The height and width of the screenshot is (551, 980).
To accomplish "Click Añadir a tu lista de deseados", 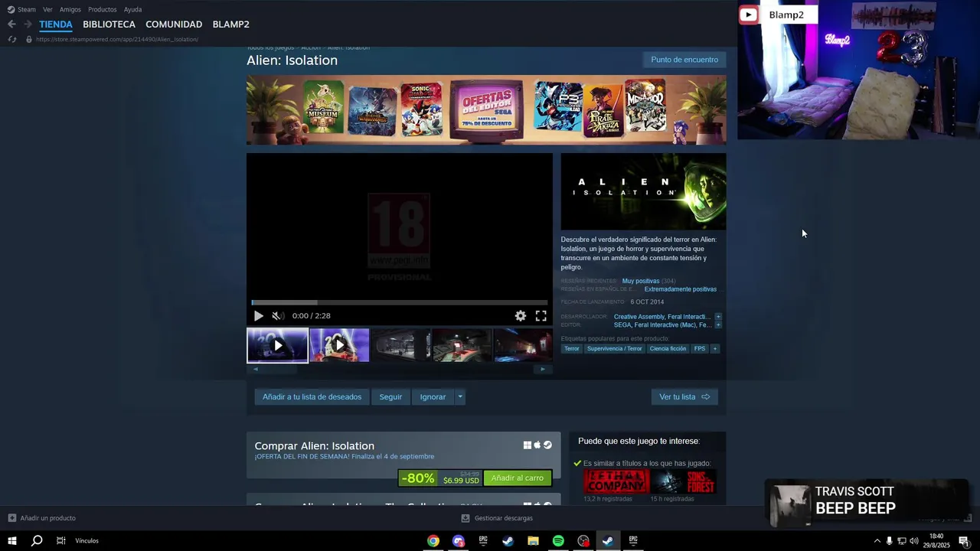I will tap(312, 397).
